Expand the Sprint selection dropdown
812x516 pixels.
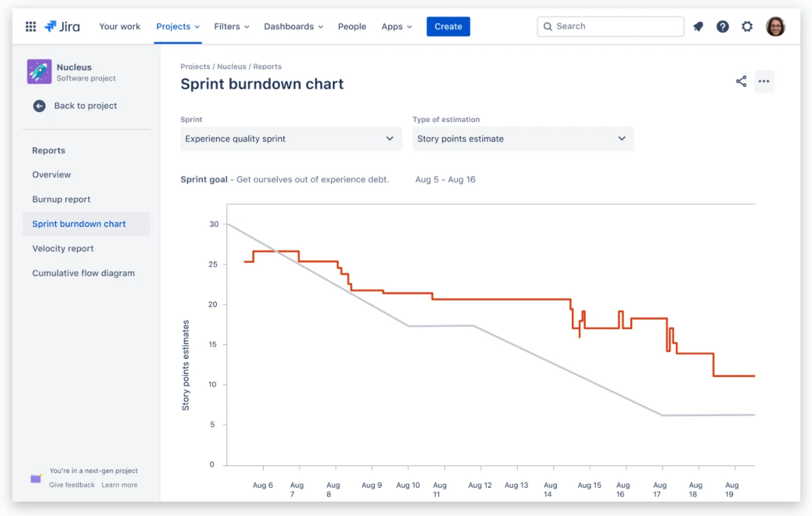(x=291, y=139)
